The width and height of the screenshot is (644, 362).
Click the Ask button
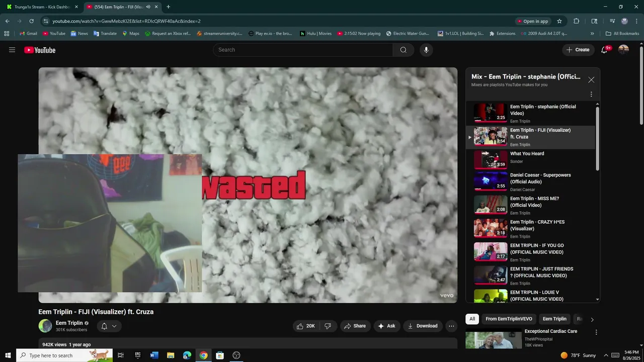coord(387,326)
